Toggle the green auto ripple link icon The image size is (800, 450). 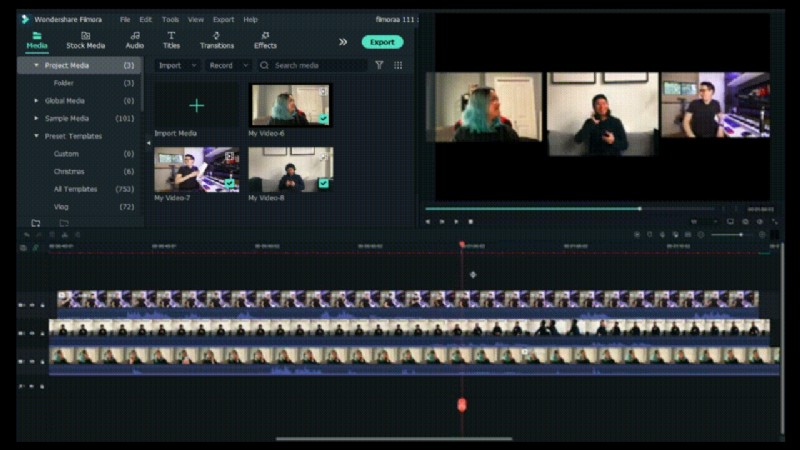click(35, 247)
